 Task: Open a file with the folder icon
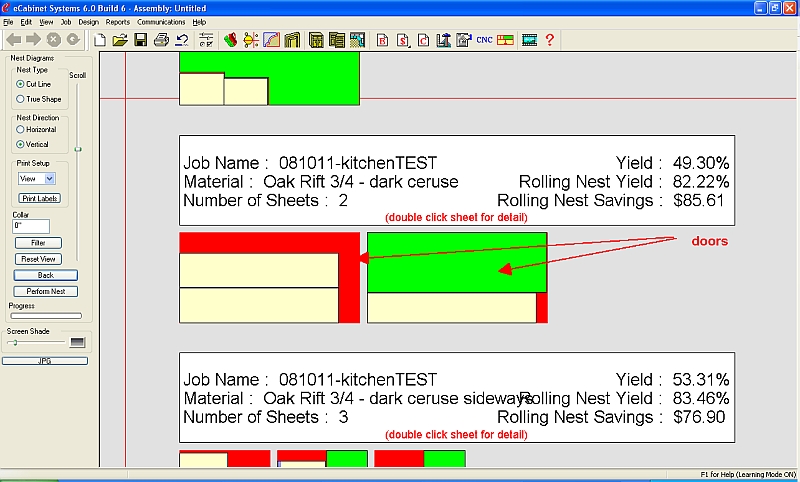120,40
